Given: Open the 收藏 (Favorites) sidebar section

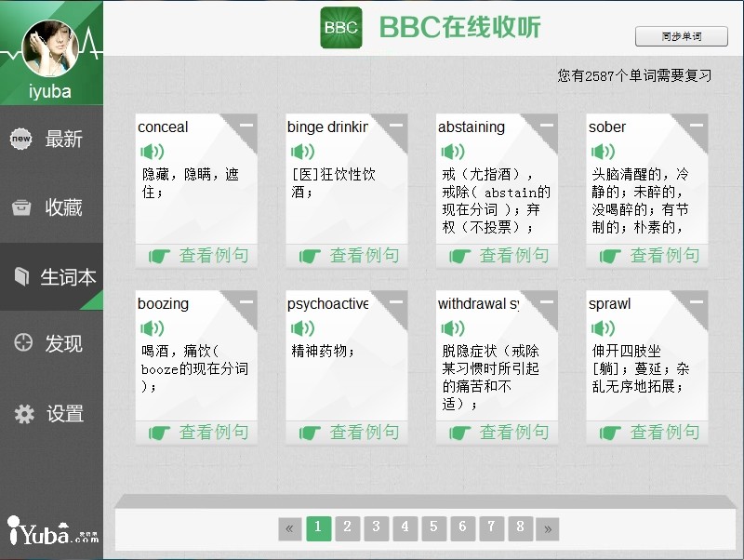Looking at the screenshot, I should click(x=51, y=207).
